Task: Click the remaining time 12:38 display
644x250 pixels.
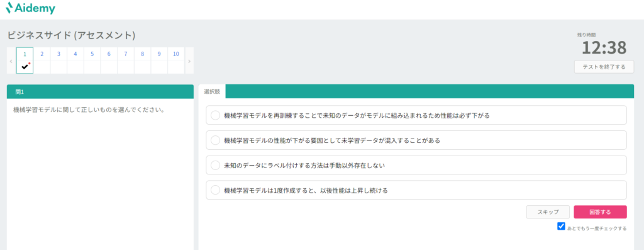Action: pyautogui.click(x=604, y=48)
